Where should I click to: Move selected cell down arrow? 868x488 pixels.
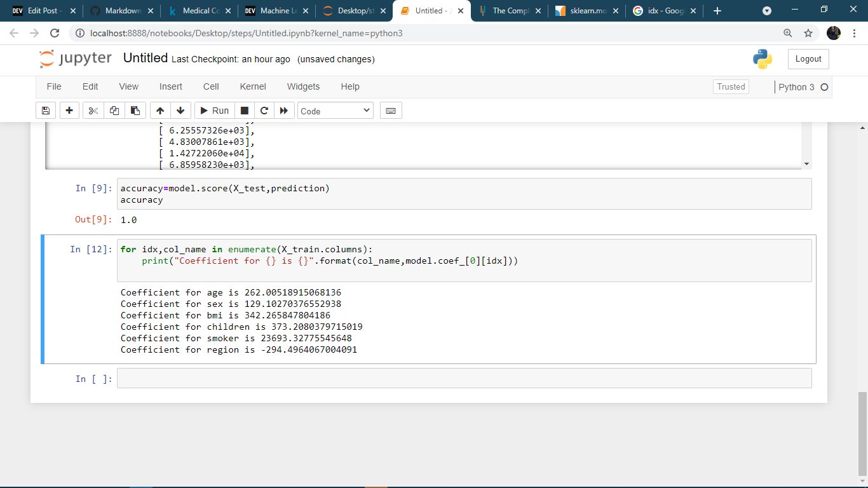(x=180, y=111)
